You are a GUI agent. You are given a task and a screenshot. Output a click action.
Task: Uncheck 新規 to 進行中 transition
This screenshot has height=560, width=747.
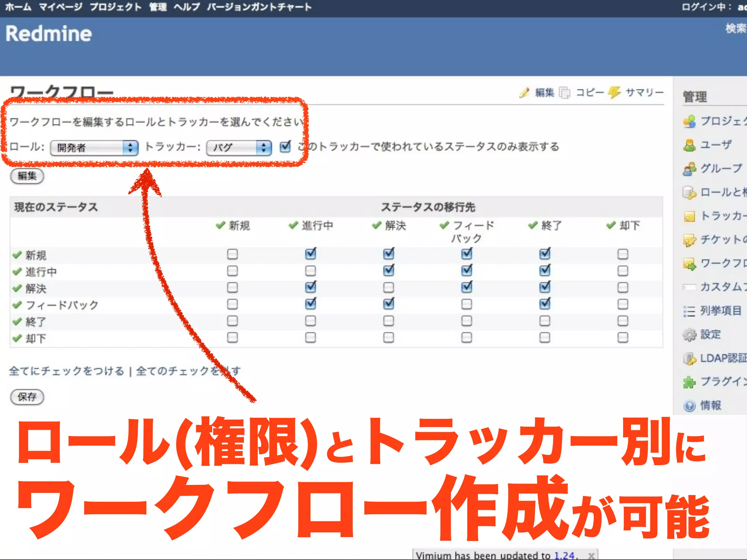pos(310,254)
